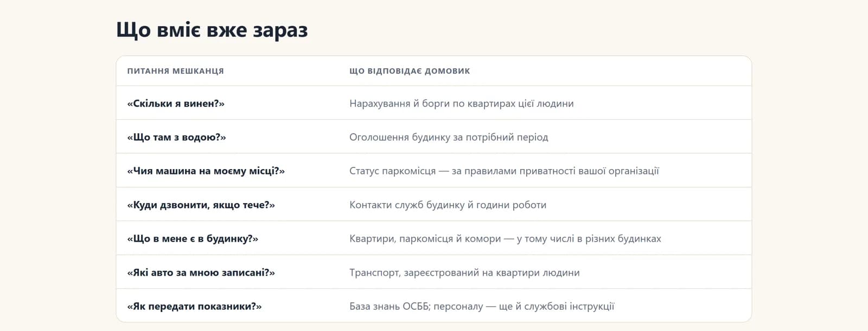The width and height of the screenshot is (868, 331).
Task: Select the «Що в мене є в будинку?» cell
Action: coord(193,238)
